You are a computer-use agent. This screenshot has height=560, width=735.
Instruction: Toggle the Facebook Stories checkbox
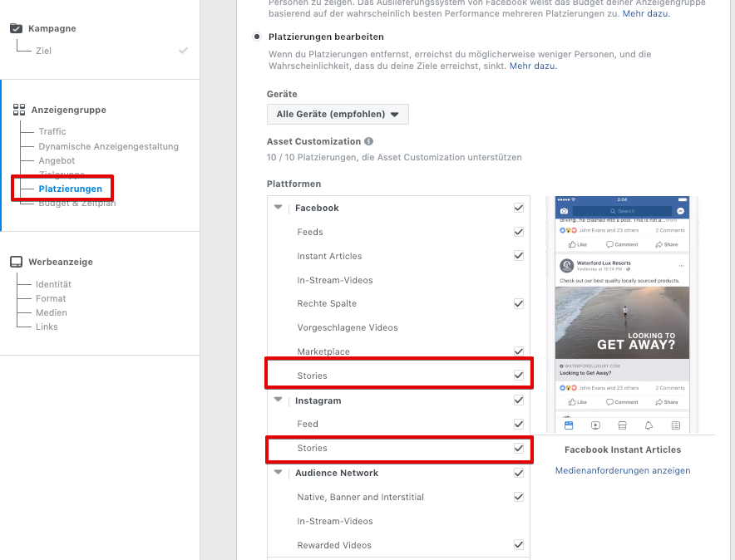point(519,375)
